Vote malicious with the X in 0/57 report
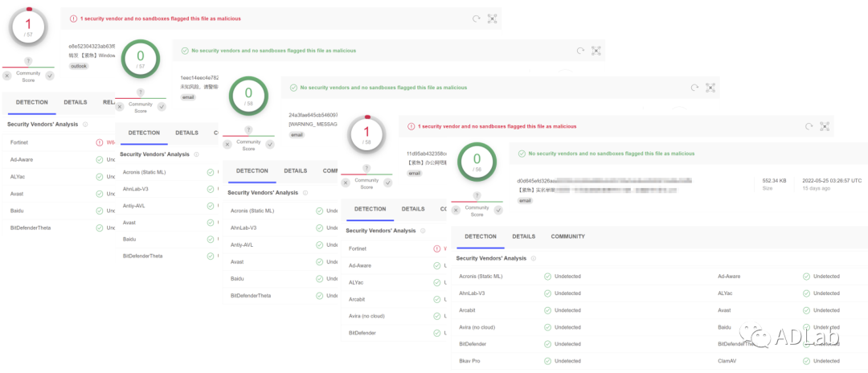The width and height of the screenshot is (868, 373). pos(120,106)
